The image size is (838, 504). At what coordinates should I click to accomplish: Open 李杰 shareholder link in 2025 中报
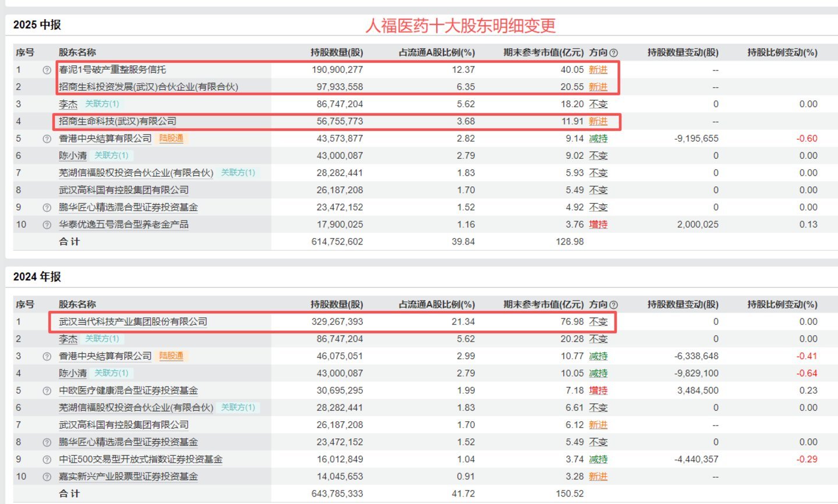coord(68,104)
